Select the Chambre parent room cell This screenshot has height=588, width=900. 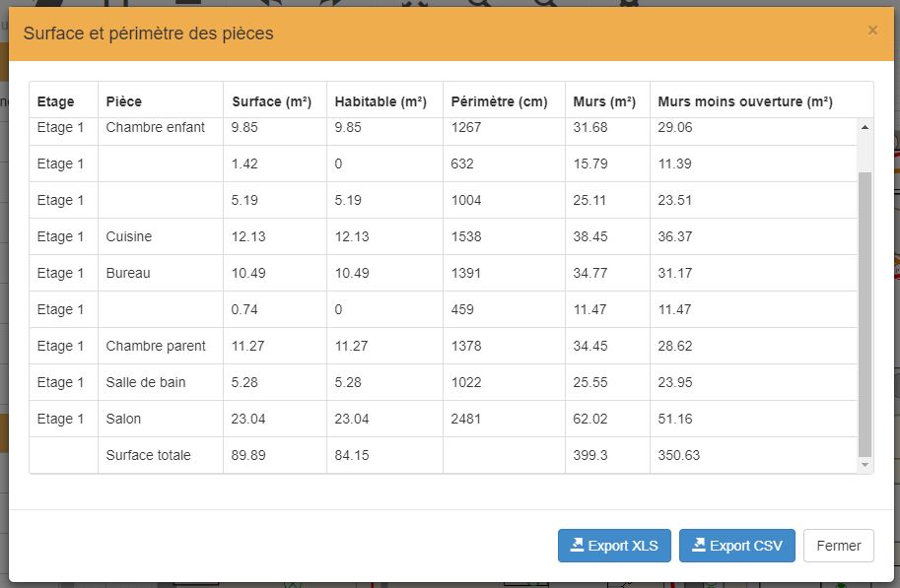(156, 346)
